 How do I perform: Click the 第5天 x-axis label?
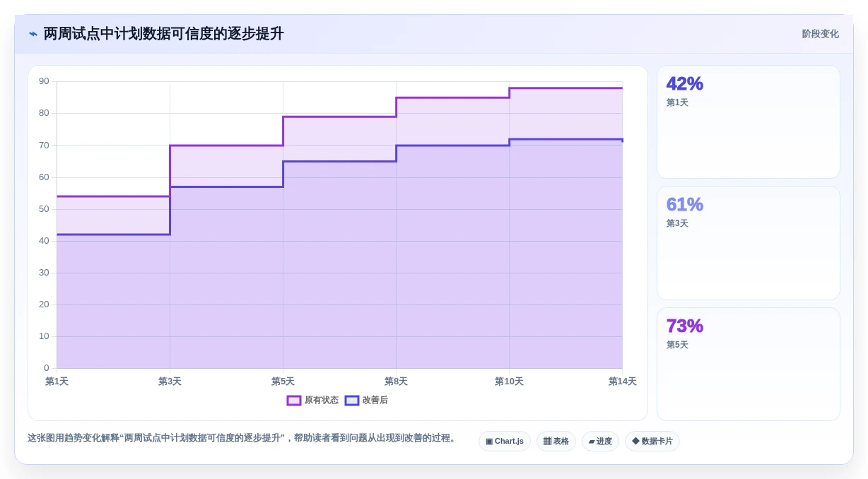click(x=283, y=382)
